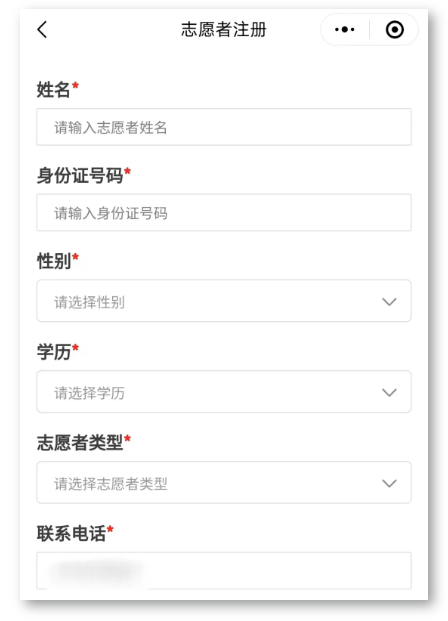The height and width of the screenshot is (621, 448).
Task: Focus the 请输入志愿者姓名 name input
Action: (x=224, y=127)
